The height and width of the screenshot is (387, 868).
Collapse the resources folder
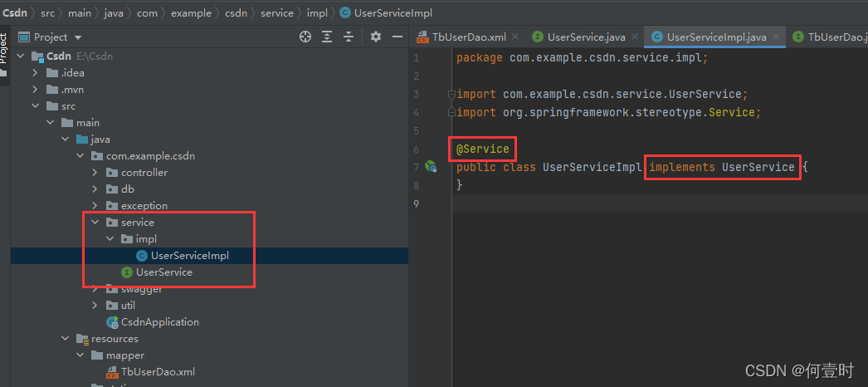[66, 338]
